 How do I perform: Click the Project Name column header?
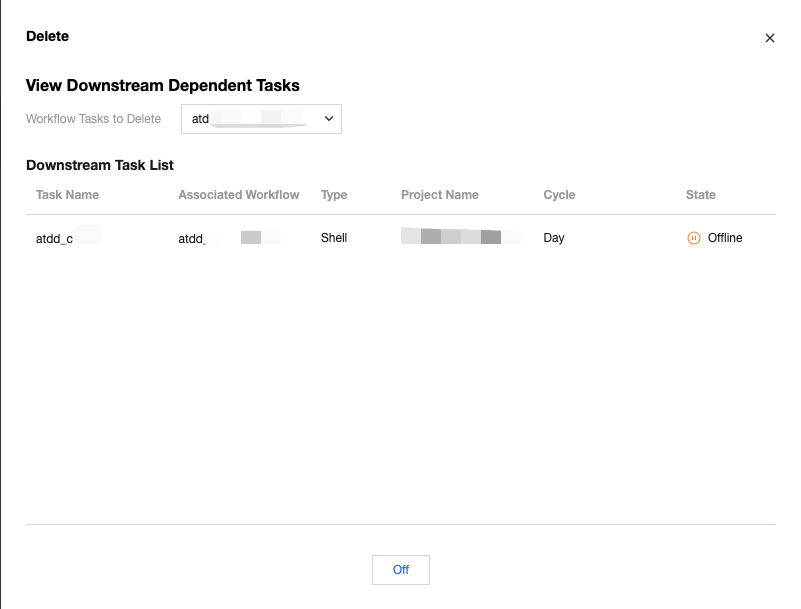440,195
